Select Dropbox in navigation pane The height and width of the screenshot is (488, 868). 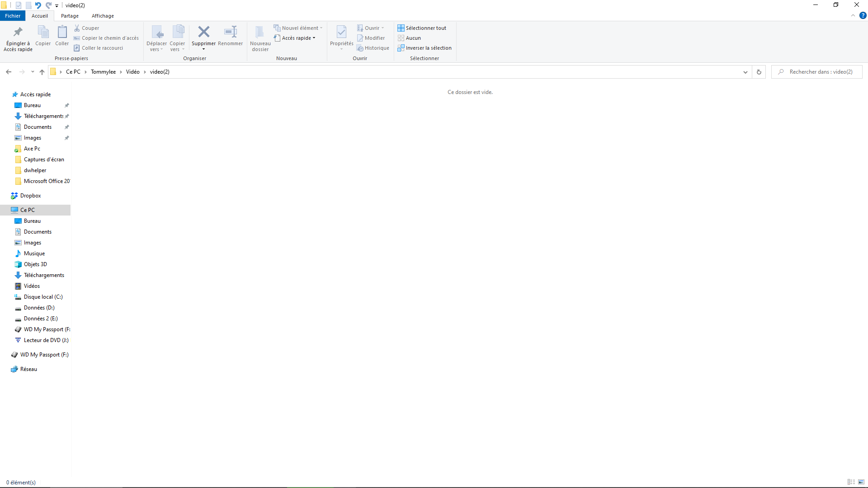pyautogui.click(x=30, y=196)
